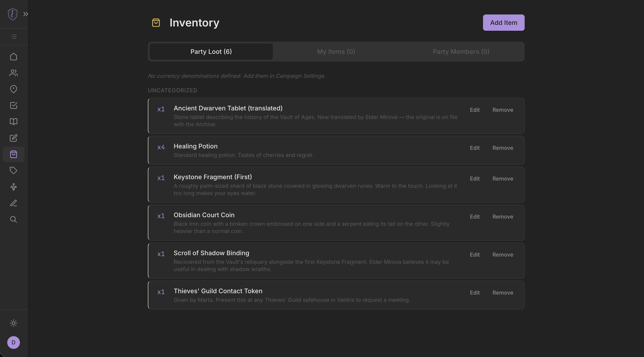Image resolution: width=644 pixels, height=357 pixels.
Task: Remove the Healing Potion item
Action: point(502,148)
